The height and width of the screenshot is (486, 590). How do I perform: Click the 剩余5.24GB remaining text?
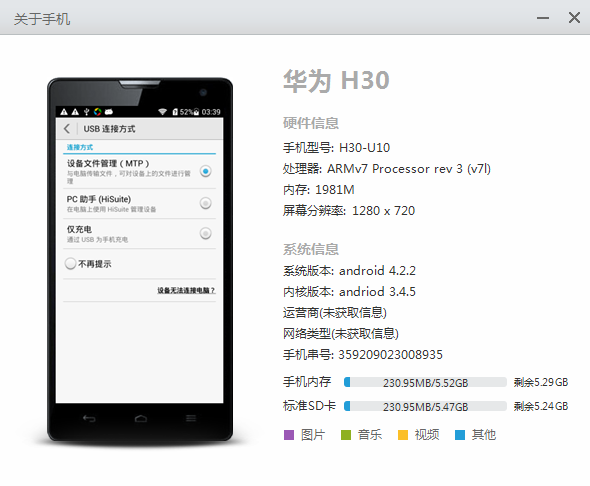coord(541,406)
